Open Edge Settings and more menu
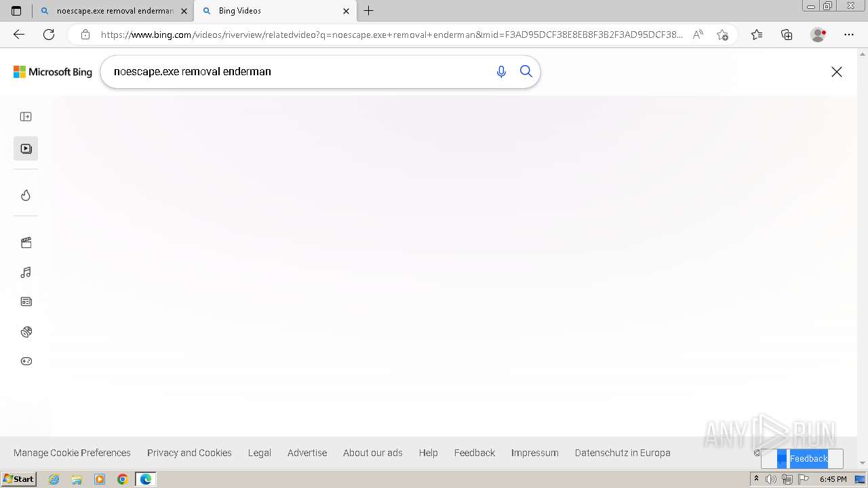 [849, 35]
